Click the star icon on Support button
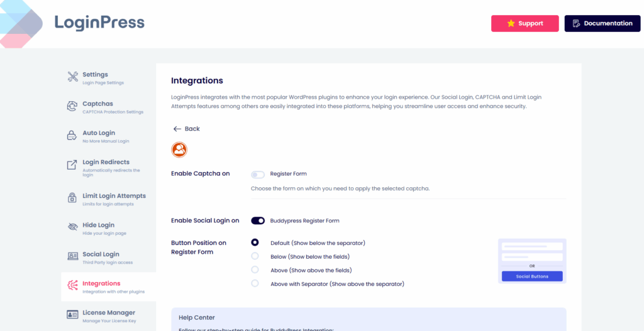 point(511,23)
